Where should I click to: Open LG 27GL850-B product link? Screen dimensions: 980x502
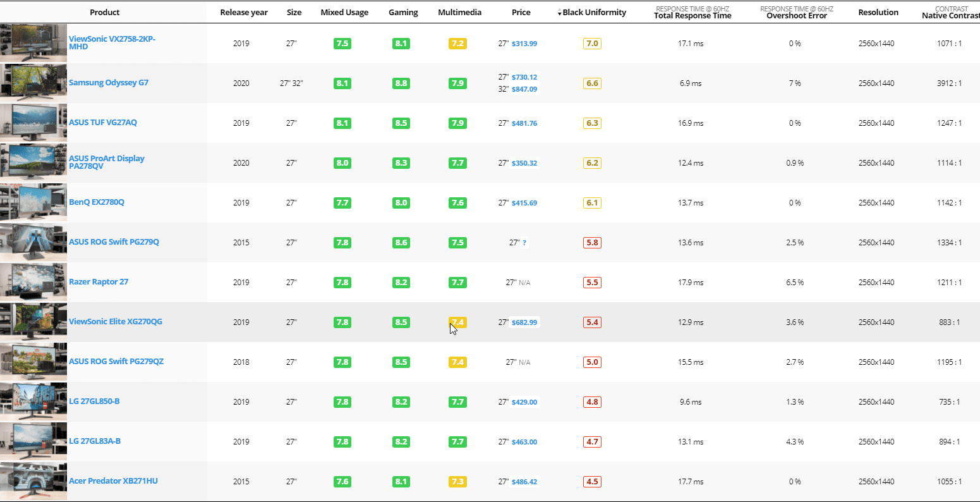[94, 401]
